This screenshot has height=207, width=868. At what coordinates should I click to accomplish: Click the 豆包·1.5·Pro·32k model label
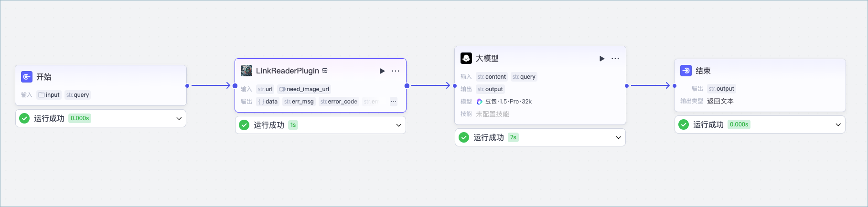tap(508, 102)
